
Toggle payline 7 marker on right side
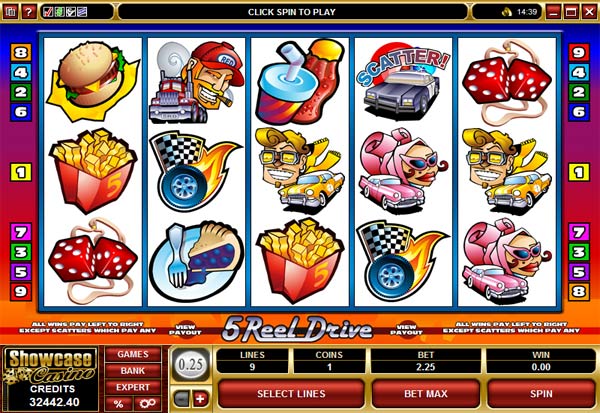point(579,232)
